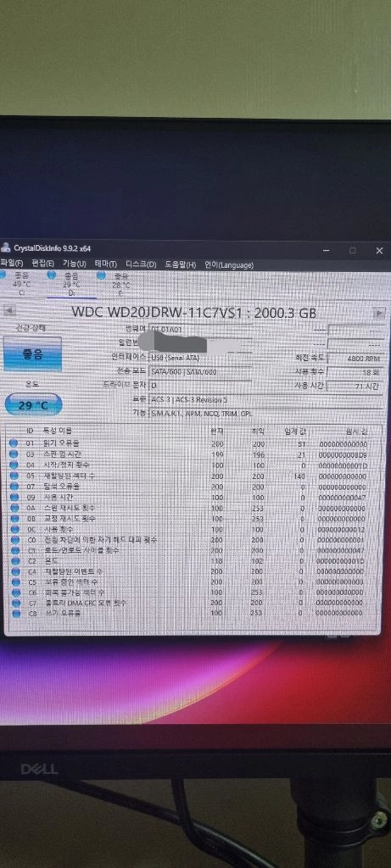The height and width of the screenshot is (868, 391).
Task: Click the status dot for attribute C4
Action: point(14,570)
